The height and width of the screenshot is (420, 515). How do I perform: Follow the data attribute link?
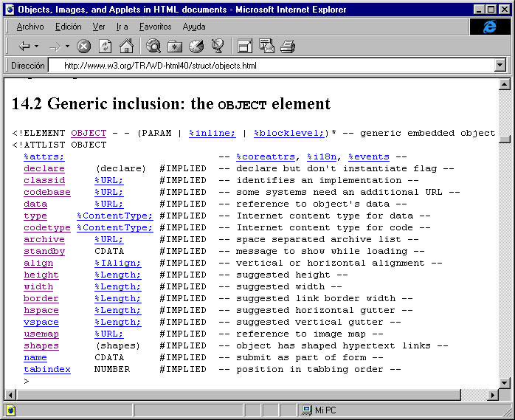tap(35, 204)
